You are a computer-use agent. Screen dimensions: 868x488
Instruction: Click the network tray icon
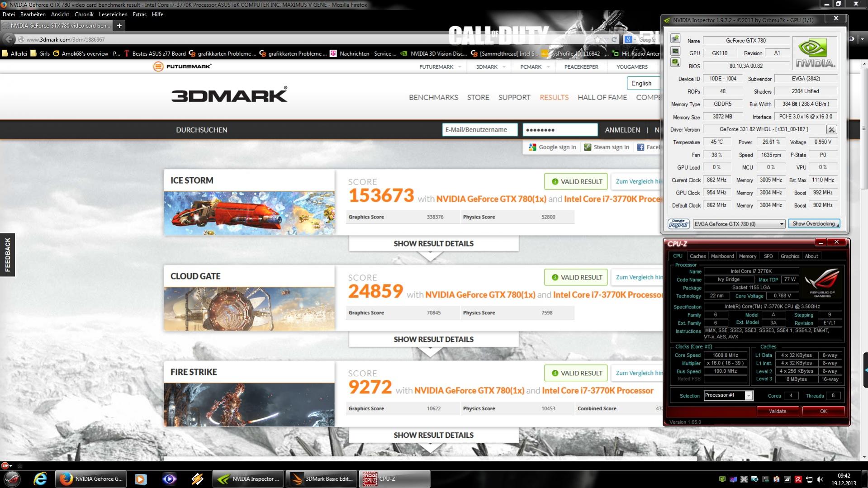809,479
